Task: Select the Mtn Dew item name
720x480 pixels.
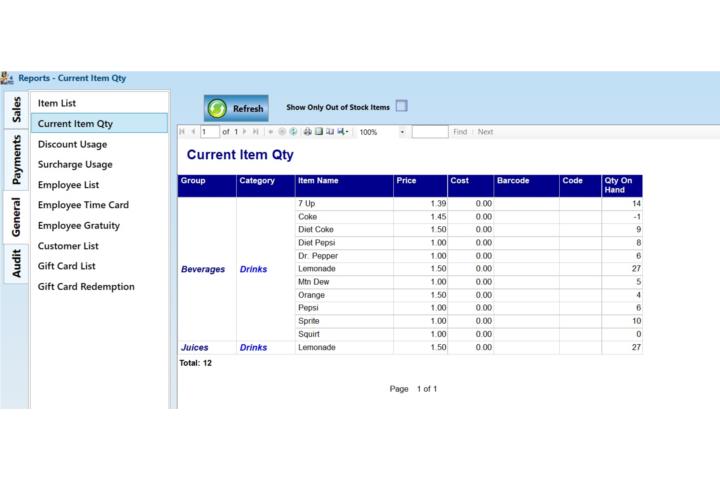Action: (x=314, y=282)
